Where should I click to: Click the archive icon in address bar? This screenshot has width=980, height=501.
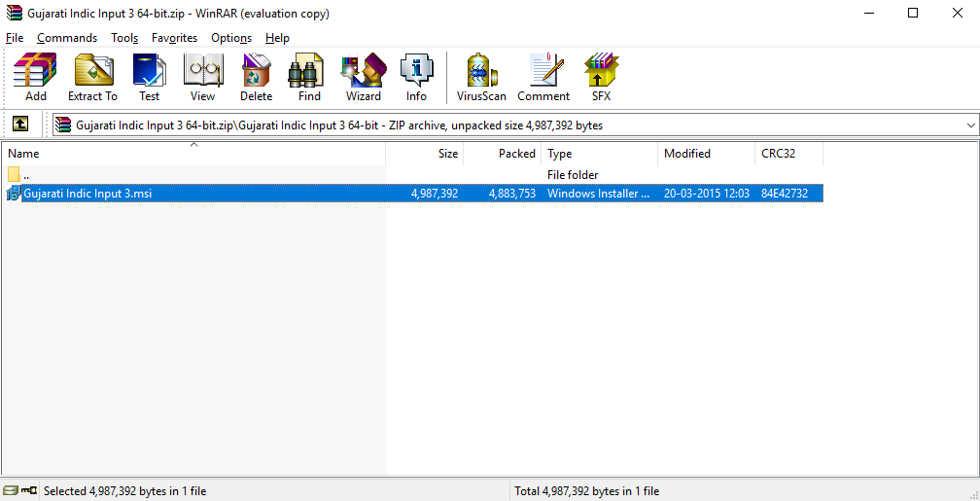point(63,125)
